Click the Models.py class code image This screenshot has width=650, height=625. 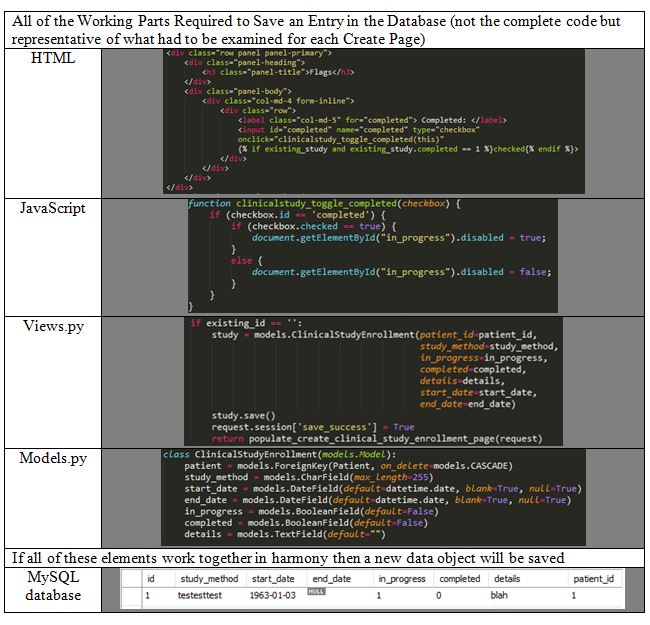point(373,497)
